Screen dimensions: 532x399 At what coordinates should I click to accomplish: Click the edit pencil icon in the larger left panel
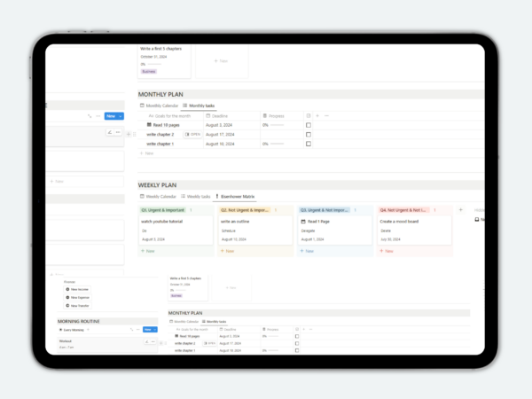click(110, 132)
